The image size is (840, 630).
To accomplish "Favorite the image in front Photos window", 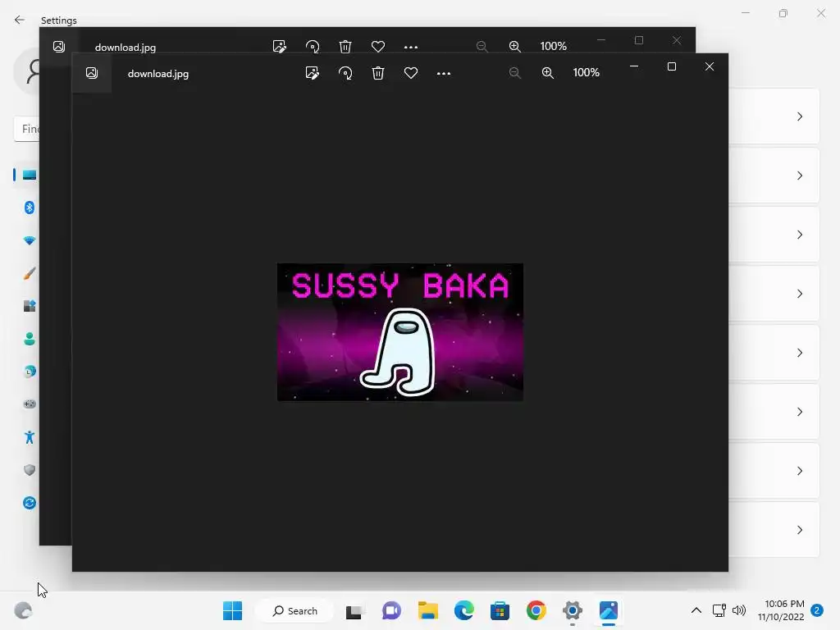I will coord(411,73).
